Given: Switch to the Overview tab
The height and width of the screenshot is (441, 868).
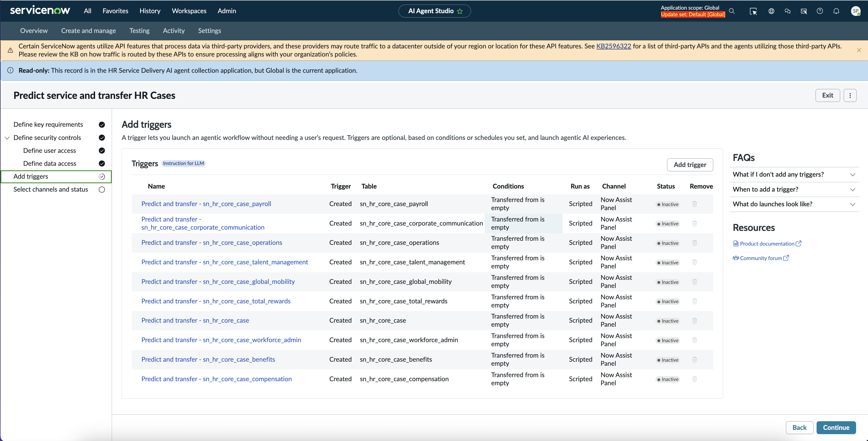Looking at the screenshot, I should pos(34,31).
